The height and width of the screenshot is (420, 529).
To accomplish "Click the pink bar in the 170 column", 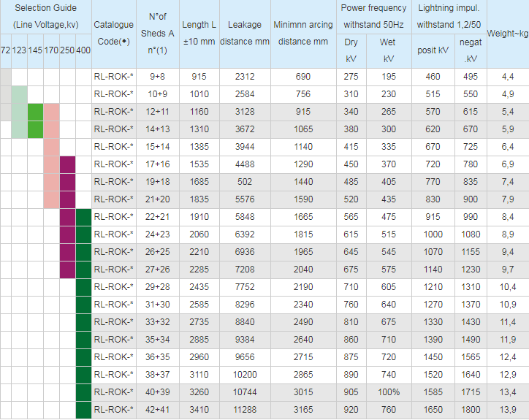I will click(51, 155).
